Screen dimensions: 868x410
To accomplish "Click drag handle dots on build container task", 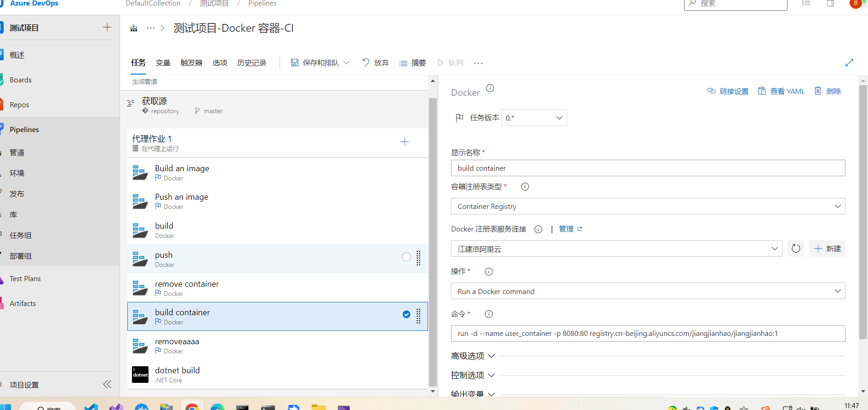I will pos(418,316).
